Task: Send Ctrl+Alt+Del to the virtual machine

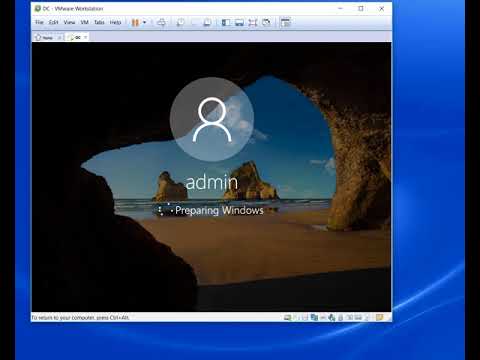Action: (161, 22)
